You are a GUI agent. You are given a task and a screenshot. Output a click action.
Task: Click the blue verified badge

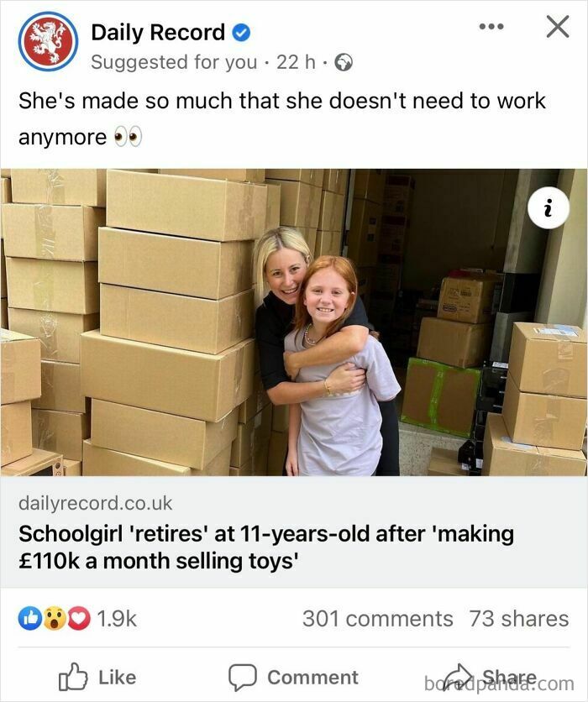[x=240, y=34]
